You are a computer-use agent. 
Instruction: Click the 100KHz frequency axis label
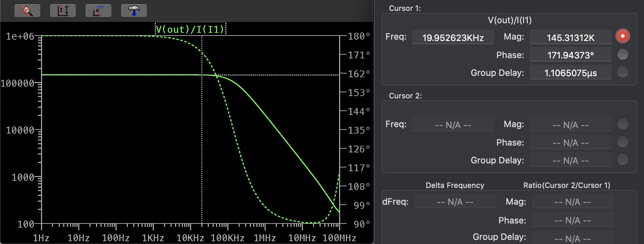(x=228, y=238)
